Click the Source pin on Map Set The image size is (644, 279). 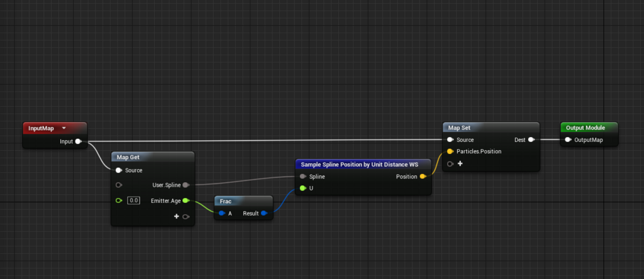coord(450,140)
